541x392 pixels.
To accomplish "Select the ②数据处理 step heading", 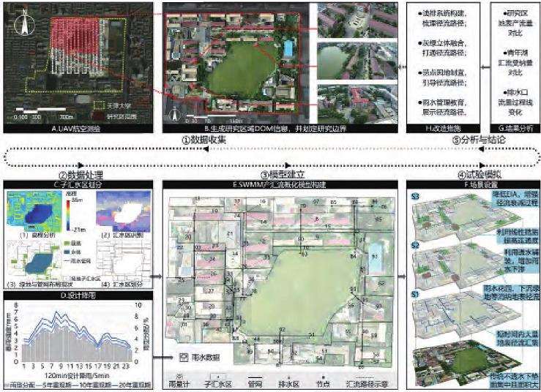I will pos(79,176).
